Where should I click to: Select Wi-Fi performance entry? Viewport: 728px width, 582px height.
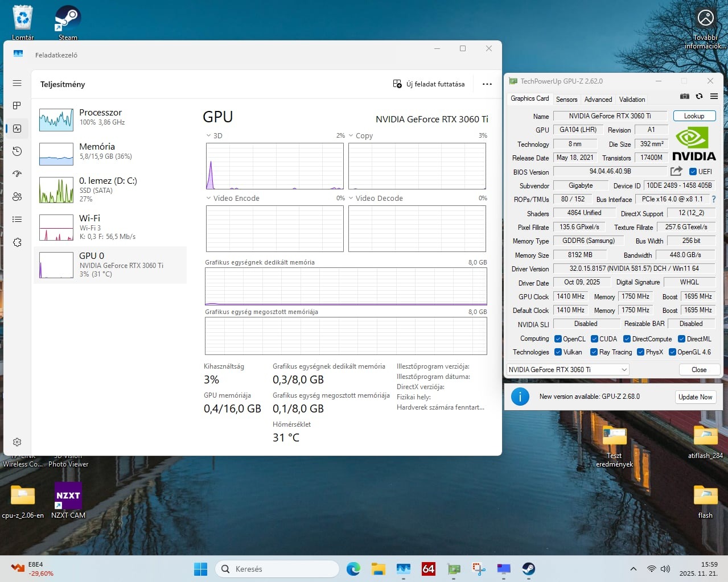click(x=110, y=226)
